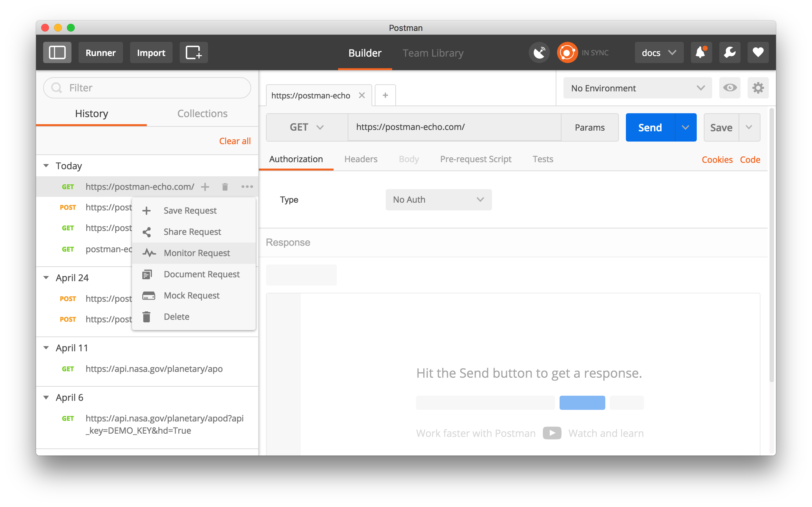Collapse the Today history group
This screenshot has height=507, width=812.
[x=46, y=166]
